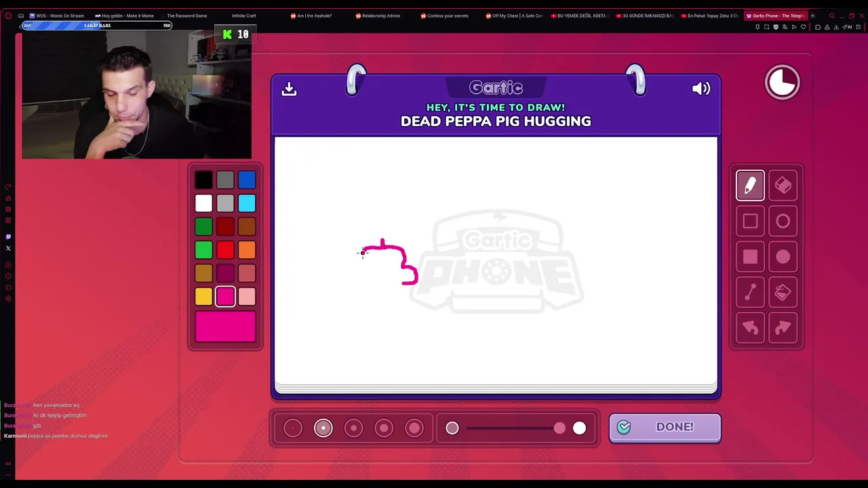The image size is (868, 488).
Task: Select the paint bucket fill tool
Action: point(783,292)
